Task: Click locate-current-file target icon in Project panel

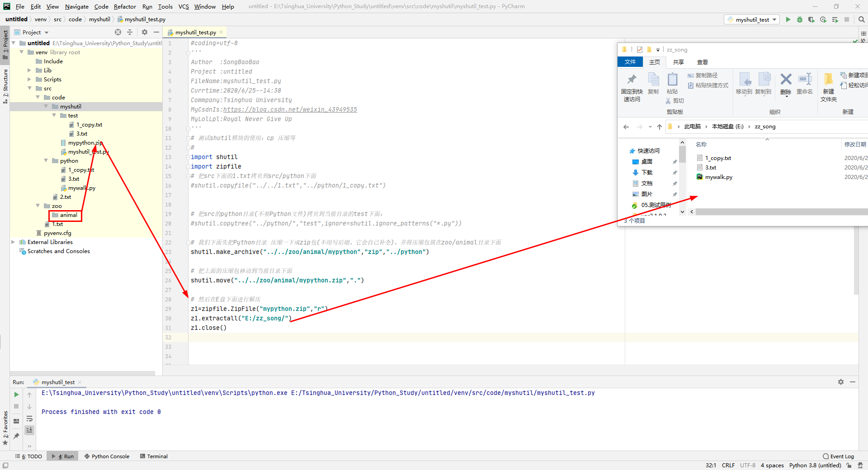Action: click(118, 32)
